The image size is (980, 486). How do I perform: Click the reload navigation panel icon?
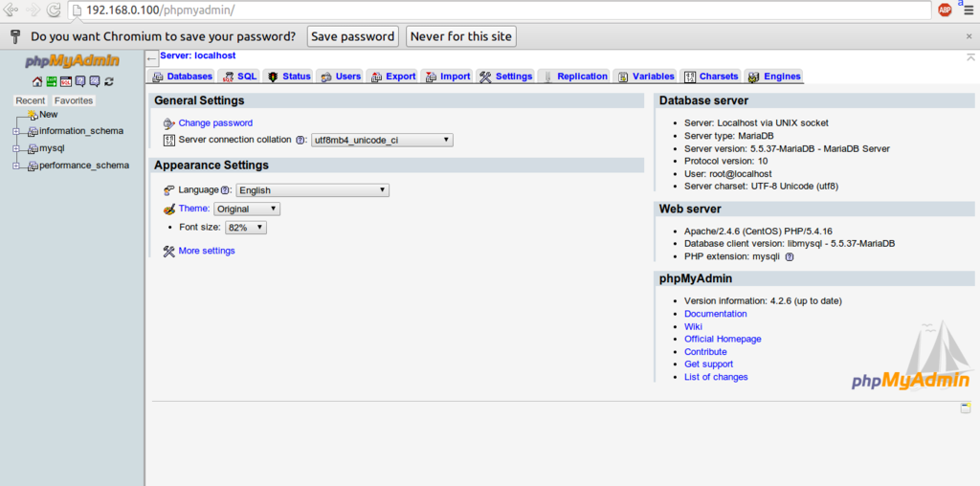pos(109,81)
